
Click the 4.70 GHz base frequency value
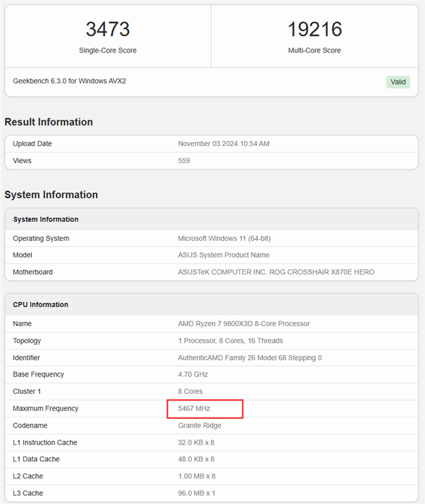[193, 374]
